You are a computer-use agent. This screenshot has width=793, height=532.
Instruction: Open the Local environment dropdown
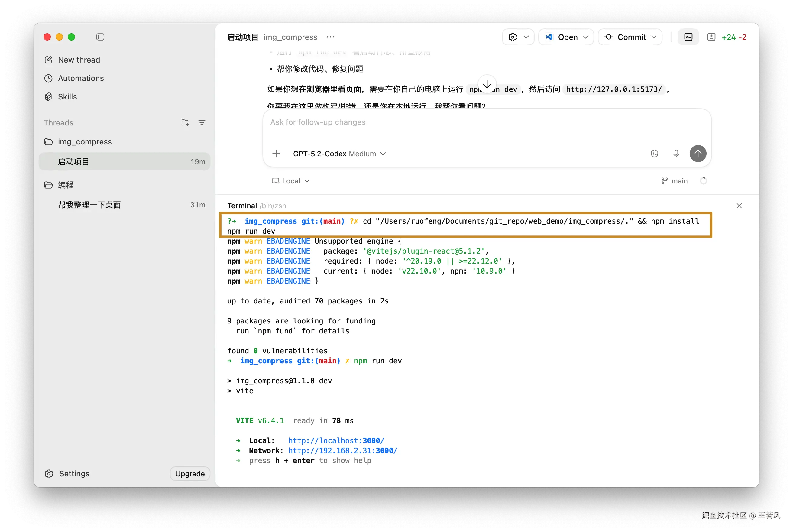coord(291,181)
